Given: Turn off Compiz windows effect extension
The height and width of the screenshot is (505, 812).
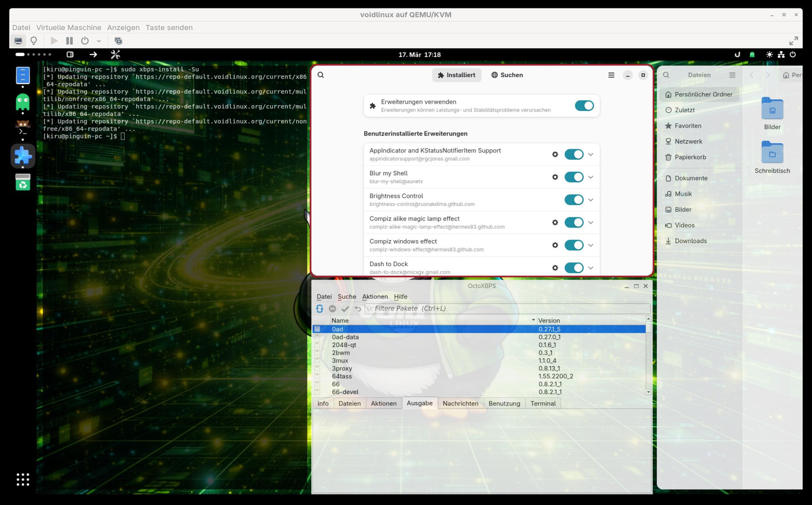Looking at the screenshot, I should [x=573, y=245].
